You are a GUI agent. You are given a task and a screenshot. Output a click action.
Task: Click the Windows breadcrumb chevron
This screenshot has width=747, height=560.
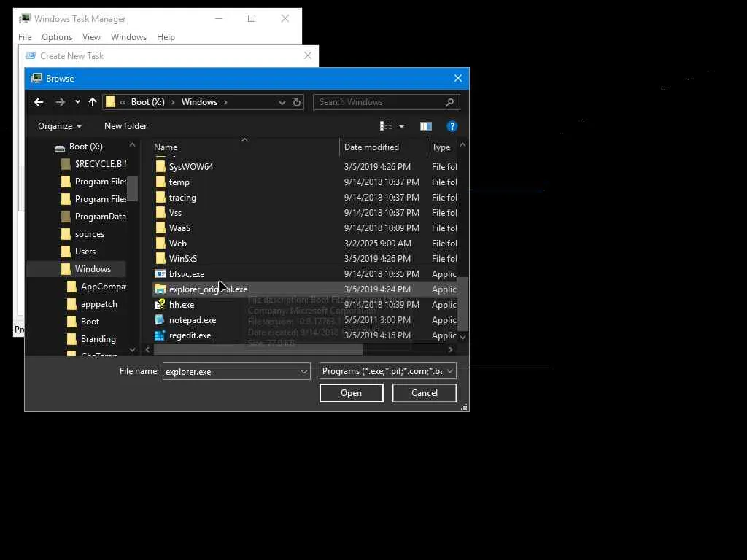click(225, 102)
